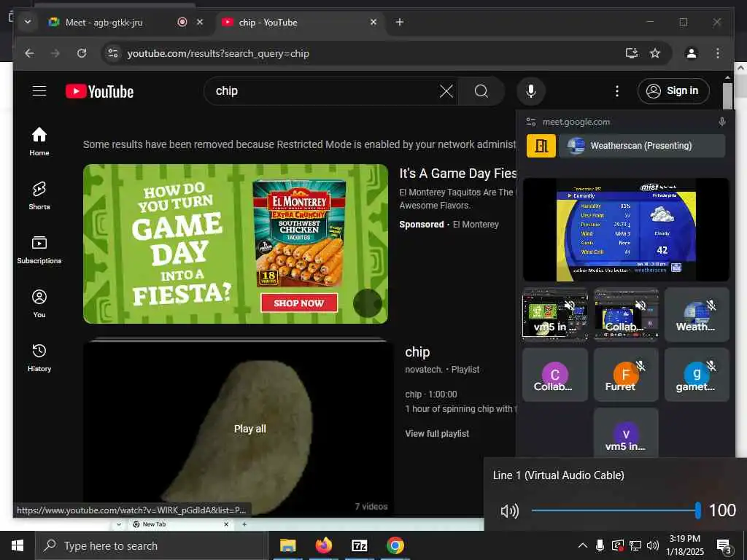
Task: Open Subscriptions in YouTube sidebar
Action: pyautogui.click(x=39, y=249)
